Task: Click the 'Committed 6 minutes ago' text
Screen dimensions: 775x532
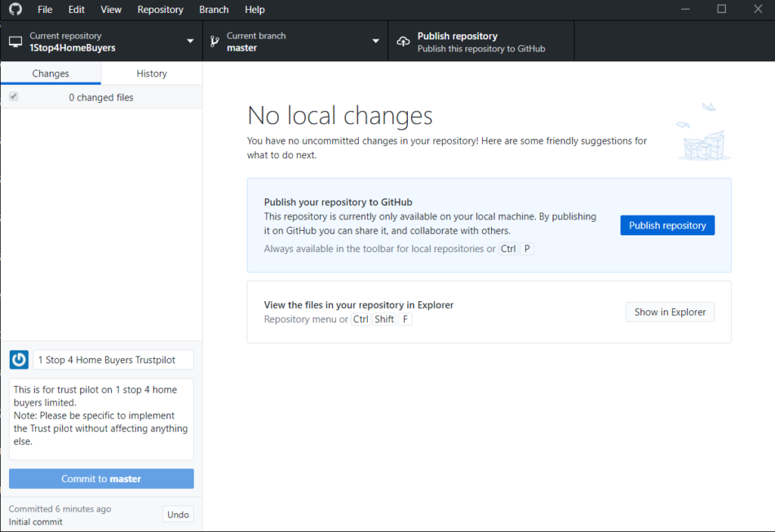Action: 60,509
